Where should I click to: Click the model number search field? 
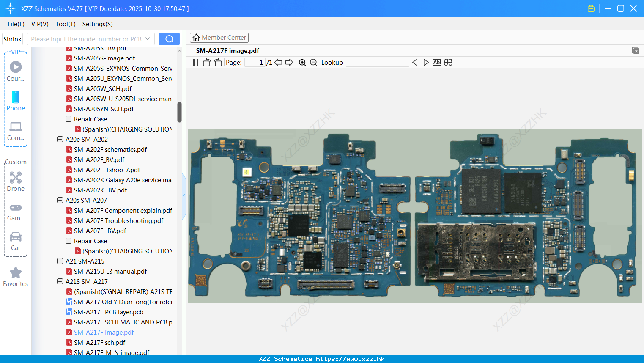[x=86, y=39]
